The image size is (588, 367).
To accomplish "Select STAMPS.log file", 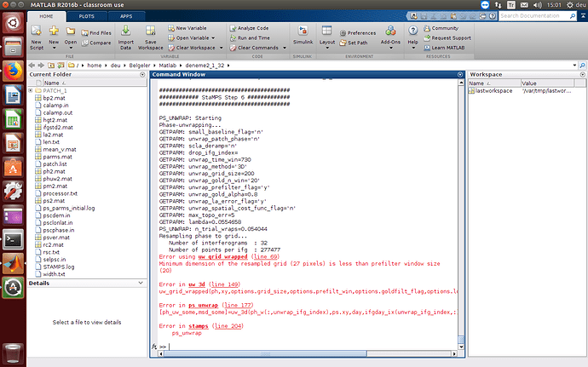I will click(59, 267).
